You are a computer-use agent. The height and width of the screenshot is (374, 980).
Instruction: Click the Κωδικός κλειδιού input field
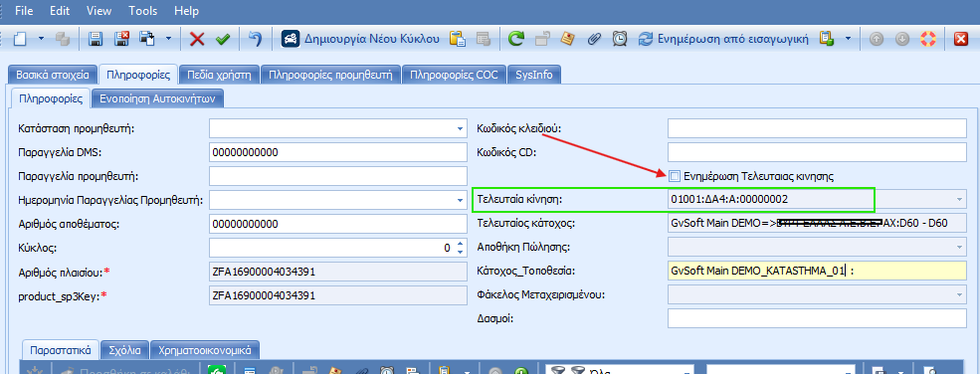[x=817, y=129]
